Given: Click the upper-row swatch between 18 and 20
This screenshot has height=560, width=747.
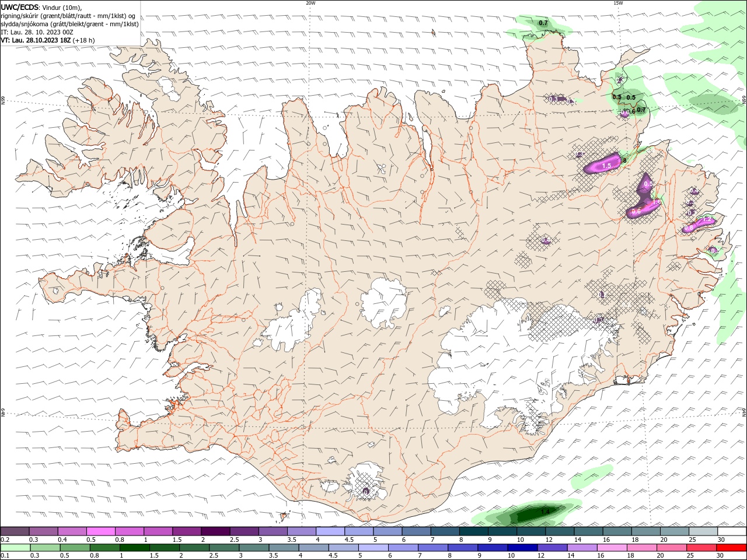Looking at the screenshot, I should tap(647, 531).
